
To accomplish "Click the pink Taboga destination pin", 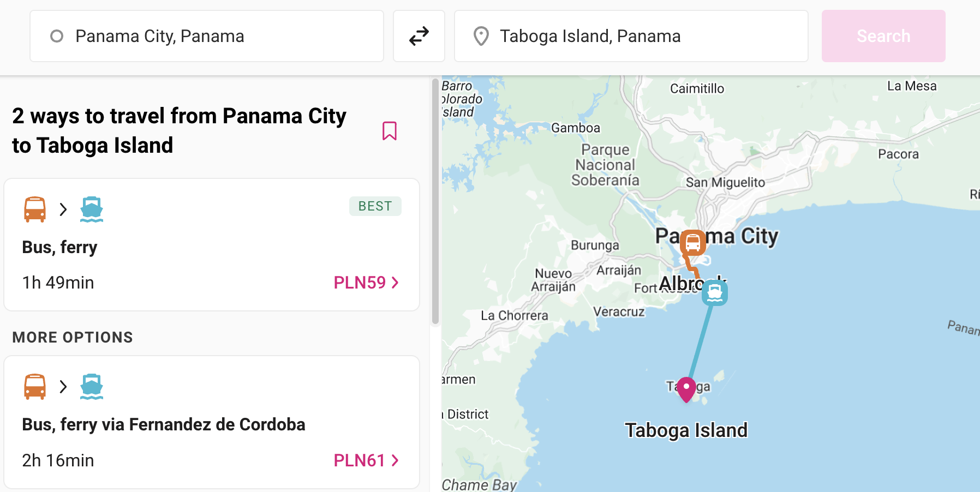I will click(x=686, y=389).
